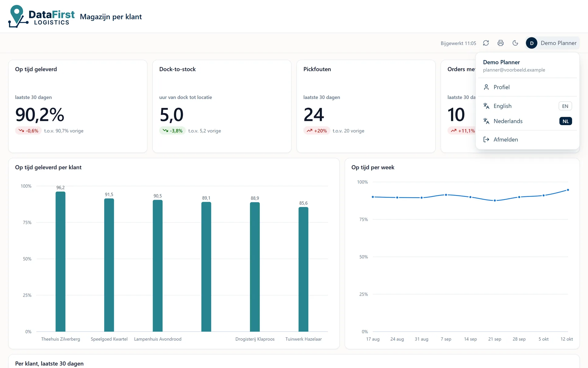588x368 pixels.
Task: Click the translate icon beside English
Action: tap(486, 106)
